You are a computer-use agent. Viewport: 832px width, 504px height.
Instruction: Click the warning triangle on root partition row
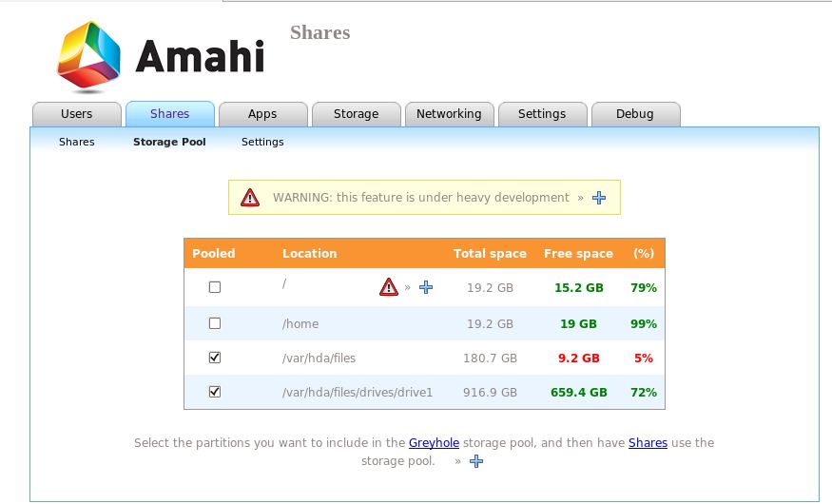coord(389,287)
